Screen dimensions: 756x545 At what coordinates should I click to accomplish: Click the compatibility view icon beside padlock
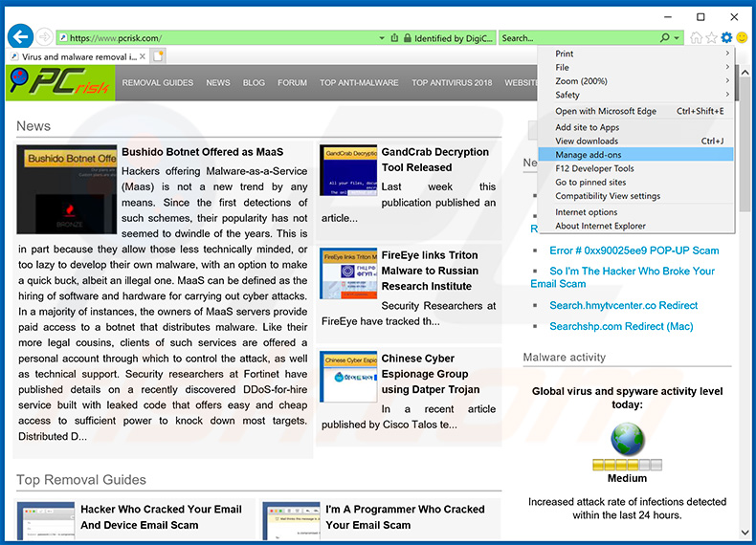click(x=394, y=37)
